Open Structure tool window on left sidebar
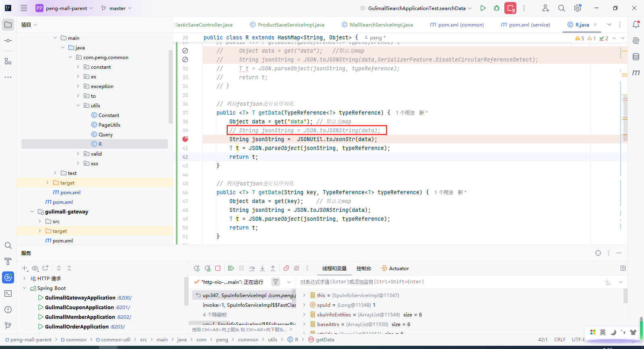 (8, 62)
